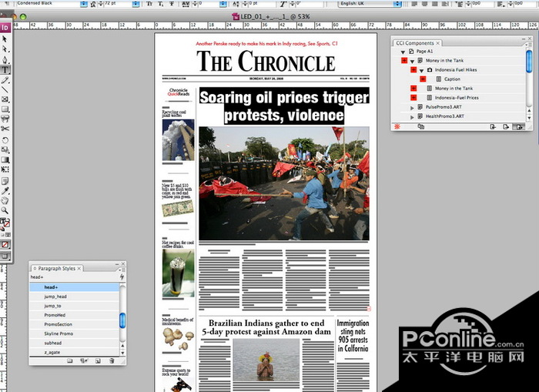The width and height of the screenshot is (539, 392).
Task: Align paragraph text right
Action: click(435, 4)
